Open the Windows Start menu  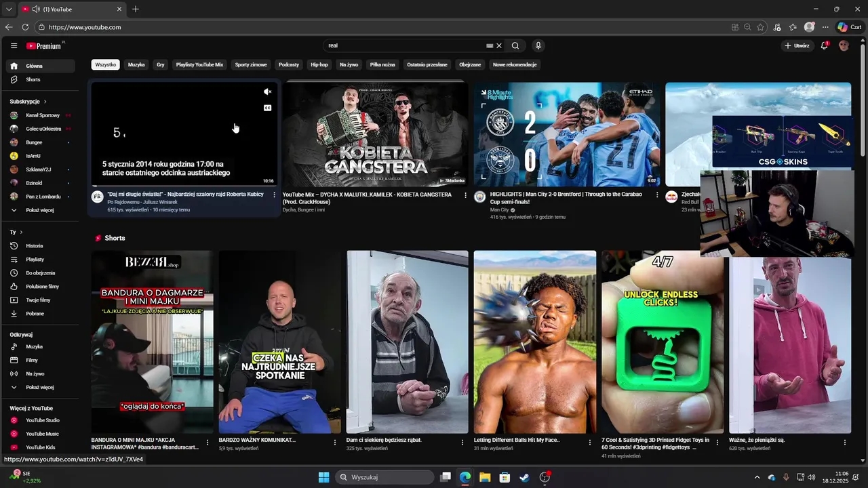pos(323,477)
